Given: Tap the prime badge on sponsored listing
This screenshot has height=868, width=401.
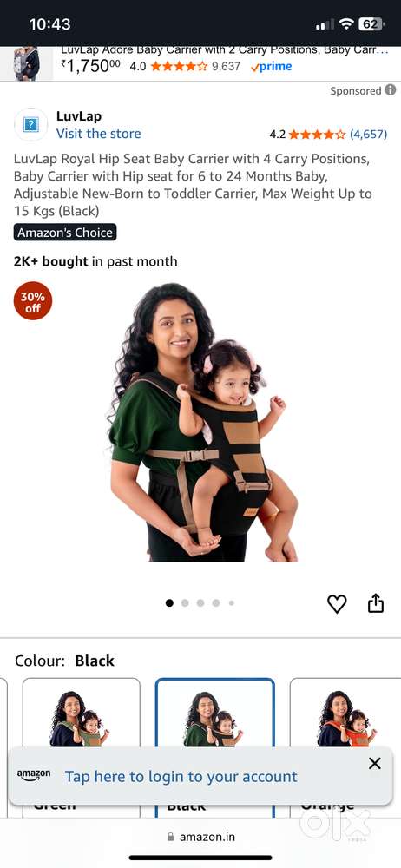Looking at the screenshot, I should tap(271, 67).
